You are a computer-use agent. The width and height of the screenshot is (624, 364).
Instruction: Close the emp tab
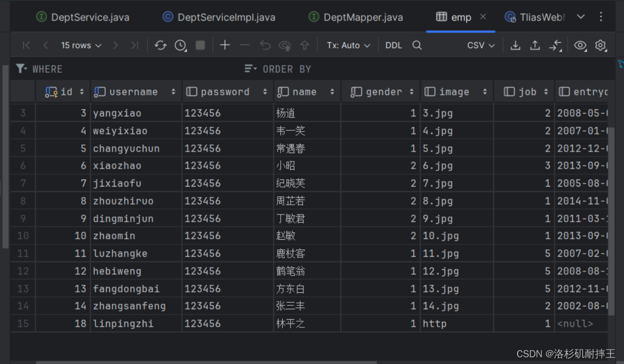pos(483,16)
